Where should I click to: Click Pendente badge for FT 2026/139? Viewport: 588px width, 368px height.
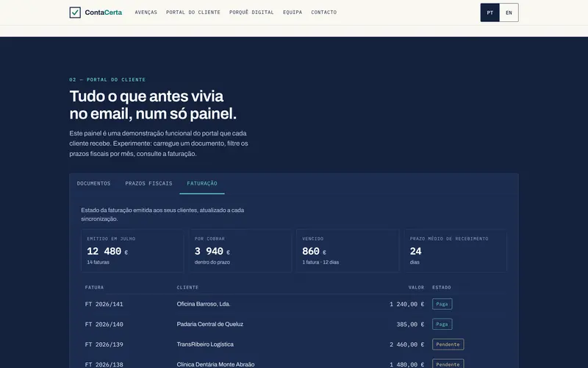(448, 344)
